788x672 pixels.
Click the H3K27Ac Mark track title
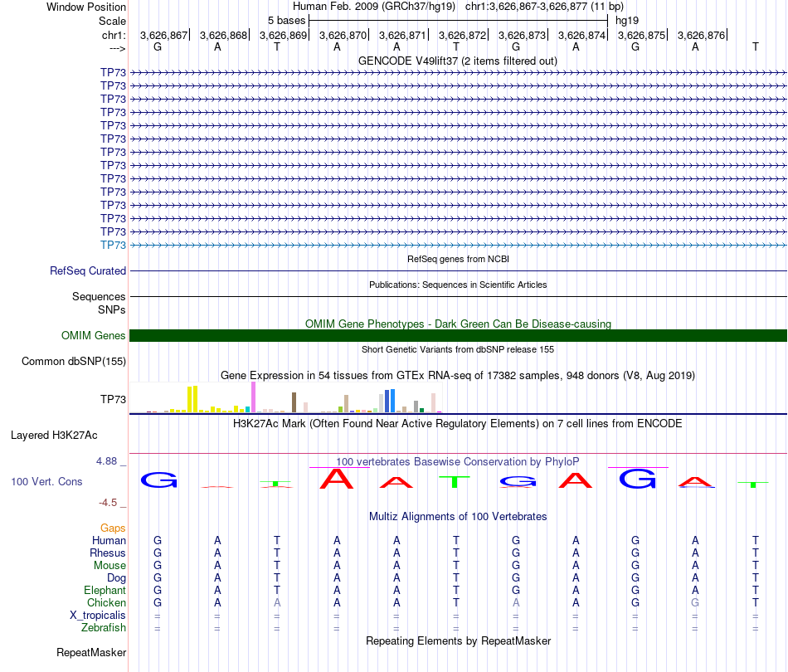[x=458, y=424]
